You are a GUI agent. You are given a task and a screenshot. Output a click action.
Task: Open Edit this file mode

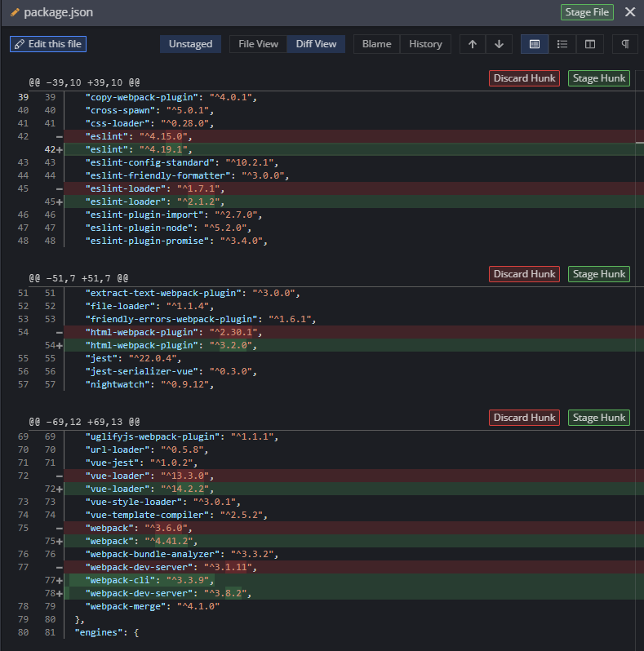(48, 44)
